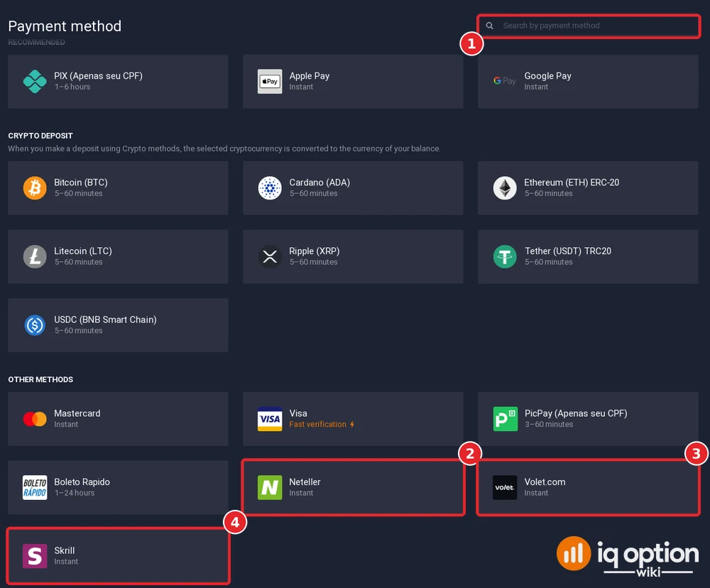The height and width of the screenshot is (588, 710).
Task: Choose Visa as payment method
Action: 353,419
